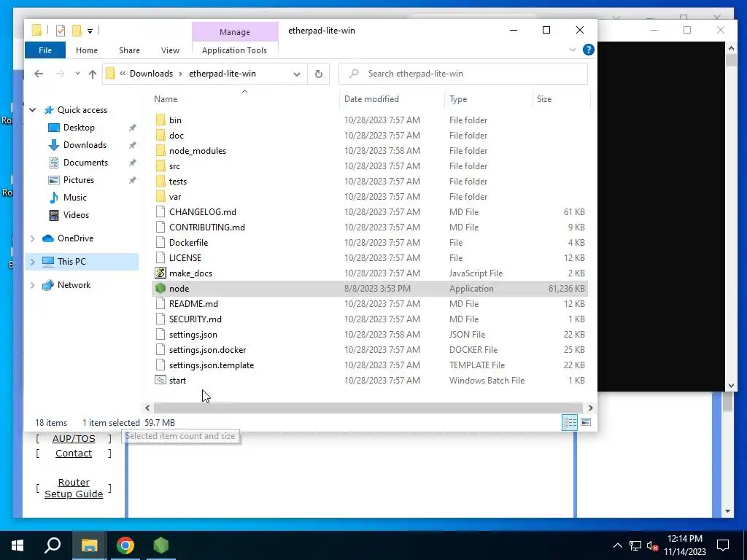Select the tests folder icon
This screenshot has height=560, width=747.
(x=160, y=181)
